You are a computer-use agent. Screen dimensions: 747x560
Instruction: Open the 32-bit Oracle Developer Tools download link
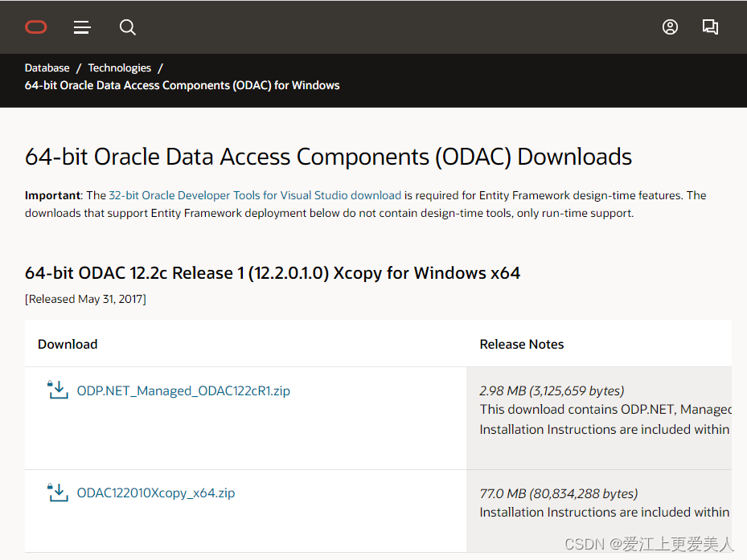tap(255, 195)
